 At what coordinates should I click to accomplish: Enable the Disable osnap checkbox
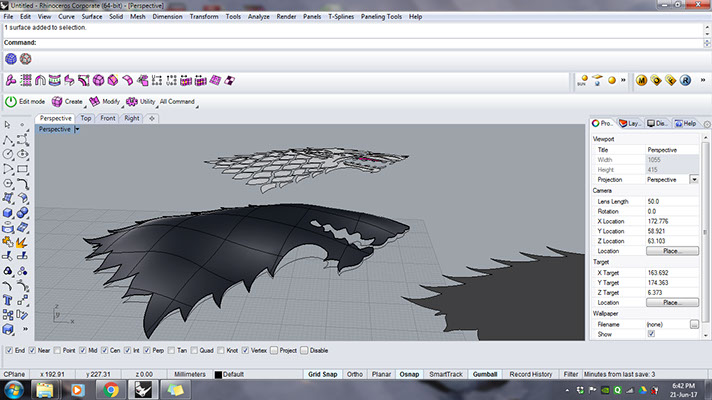click(304, 351)
